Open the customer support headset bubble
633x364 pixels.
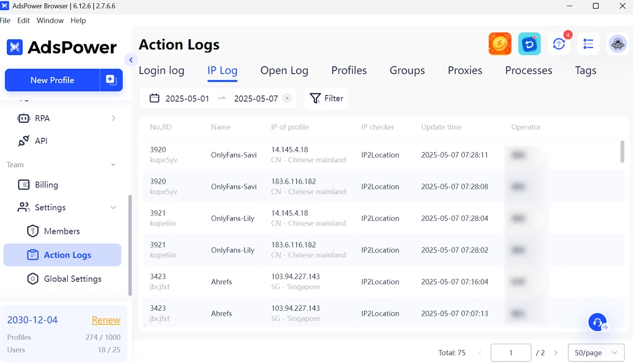(598, 322)
